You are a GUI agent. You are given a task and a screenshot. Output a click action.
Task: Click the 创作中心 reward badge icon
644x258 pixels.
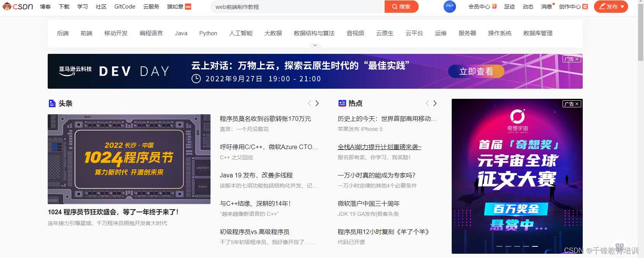click(x=585, y=7)
